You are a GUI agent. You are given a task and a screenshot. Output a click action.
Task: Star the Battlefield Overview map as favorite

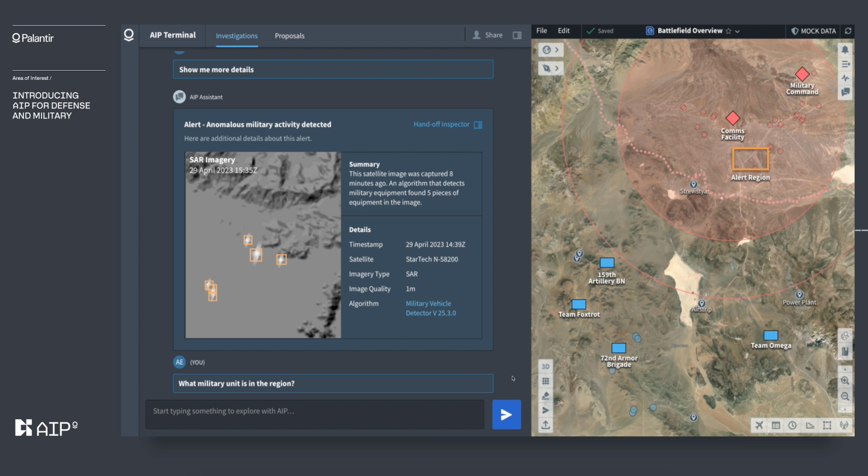[728, 31]
